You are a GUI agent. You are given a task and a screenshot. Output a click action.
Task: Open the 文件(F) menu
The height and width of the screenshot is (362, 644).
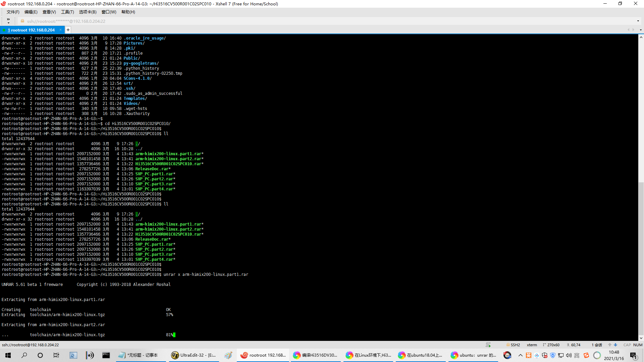tap(13, 12)
